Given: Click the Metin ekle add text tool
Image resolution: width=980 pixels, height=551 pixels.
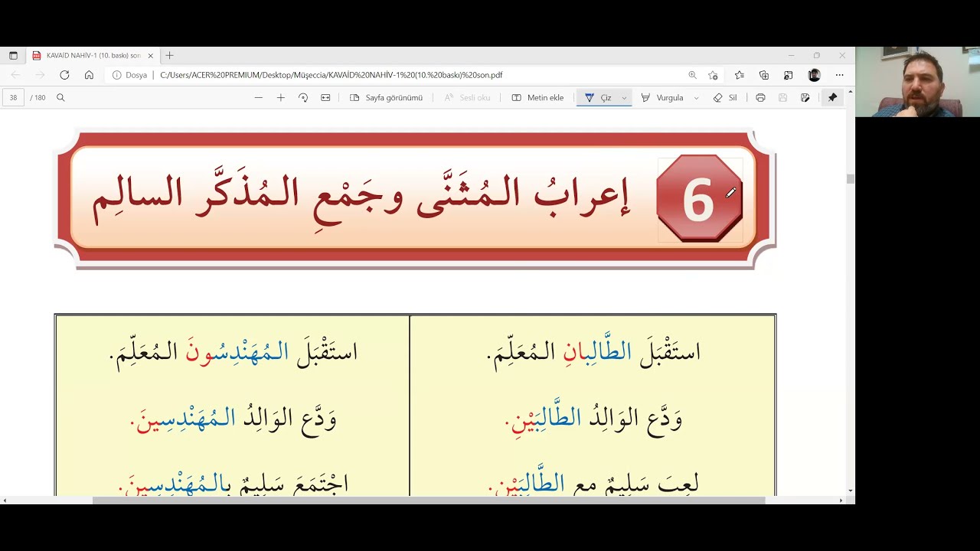Looking at the screenshot, I should (537, 98).
